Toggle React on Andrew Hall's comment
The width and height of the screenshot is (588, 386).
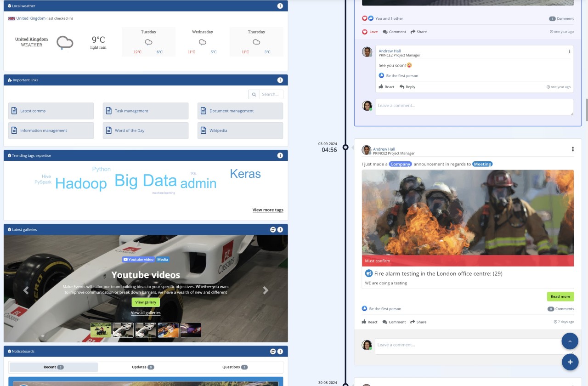click(386, 87)
